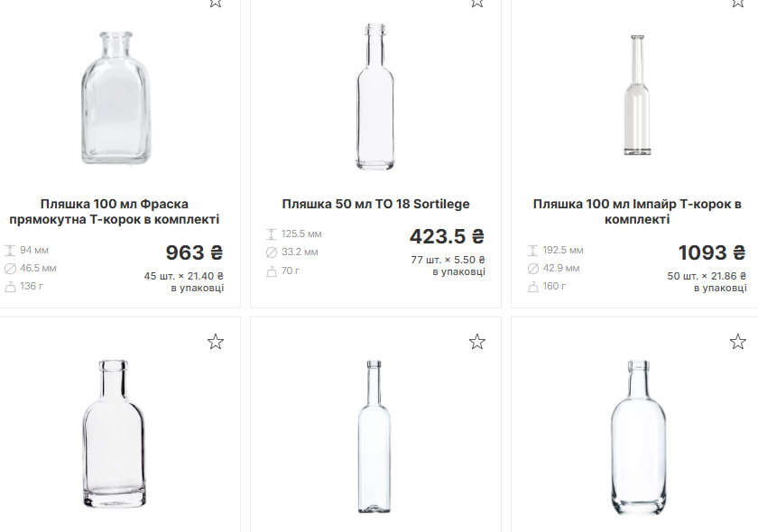The width and height of the screenshot is (758, 532).
Task: Open the Пляшка 50 мл ТО 18 Sortilege link
Action: [375, 205]
